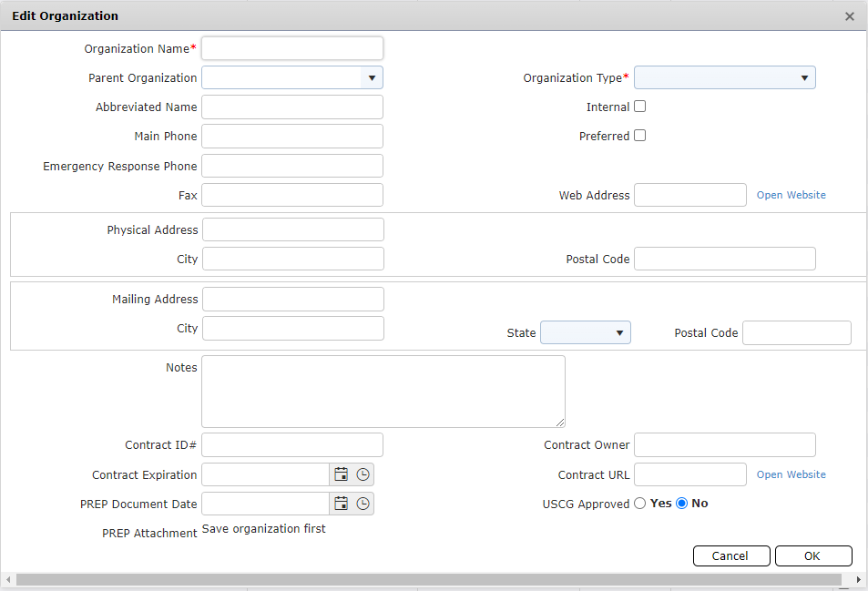Click the Postal Code field beside State
The height and width of the screenshot is (591, 868).
tap(797, 332)
